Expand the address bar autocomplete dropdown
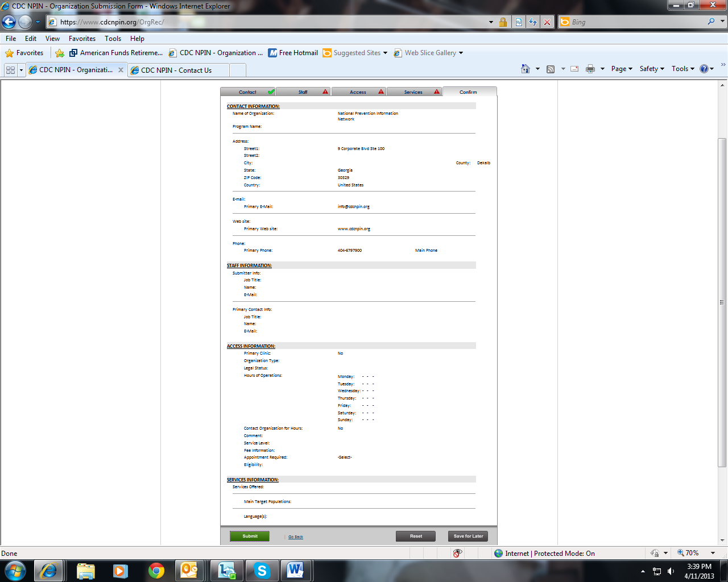This screenshot has width=728, height=582. click(x=491, y=22)
